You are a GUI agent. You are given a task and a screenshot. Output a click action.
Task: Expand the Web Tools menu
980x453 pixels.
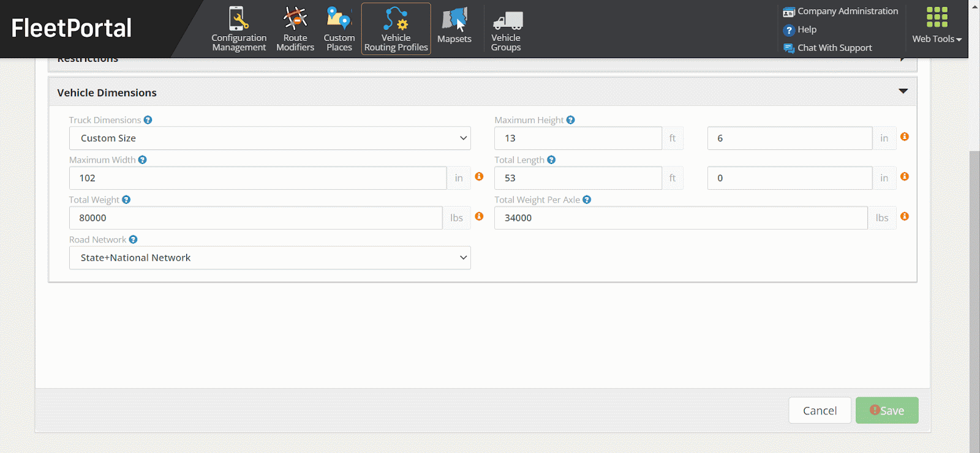click(937, 39)
